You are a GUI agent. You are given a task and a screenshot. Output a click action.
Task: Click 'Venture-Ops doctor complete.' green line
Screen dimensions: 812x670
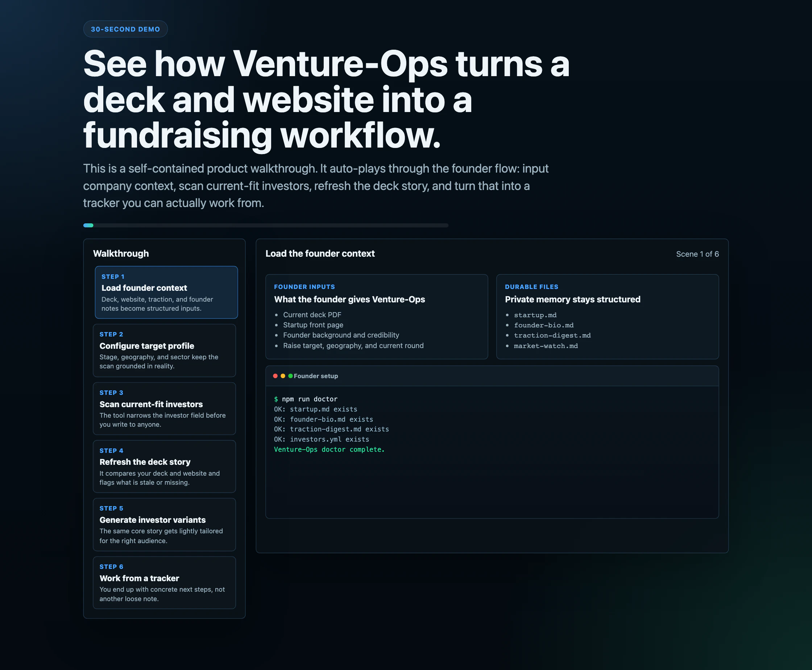click(329, 449)
